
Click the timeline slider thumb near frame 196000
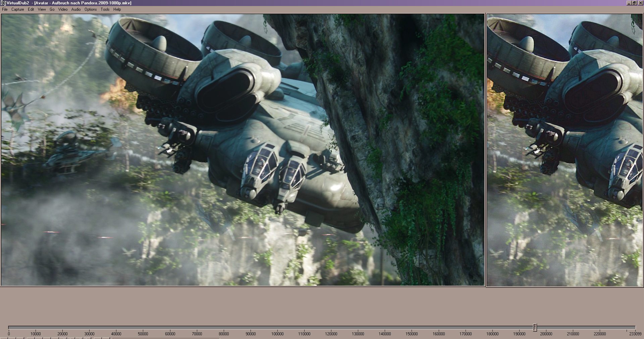pos(535,327)
